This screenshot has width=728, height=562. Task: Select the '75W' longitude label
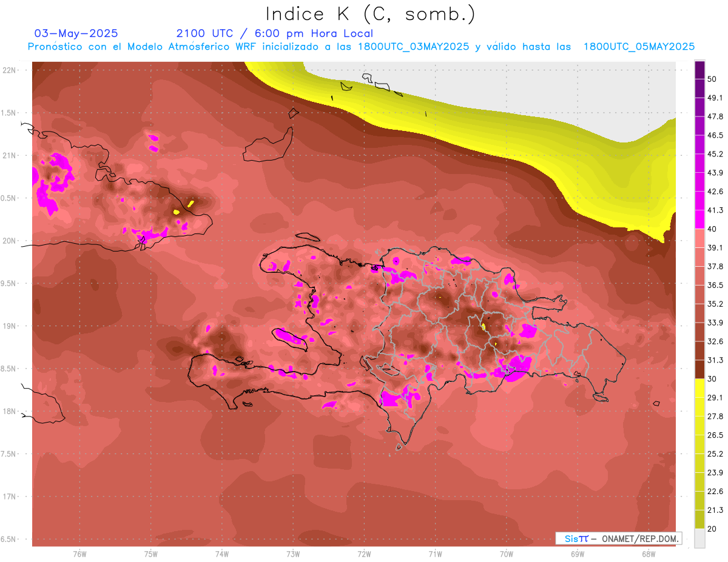[150, 555]
